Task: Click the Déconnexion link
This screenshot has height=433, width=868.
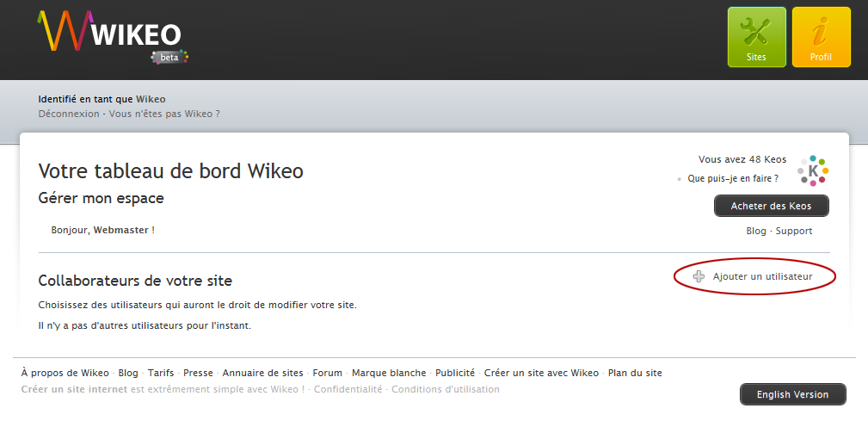Action: [69, 114]
